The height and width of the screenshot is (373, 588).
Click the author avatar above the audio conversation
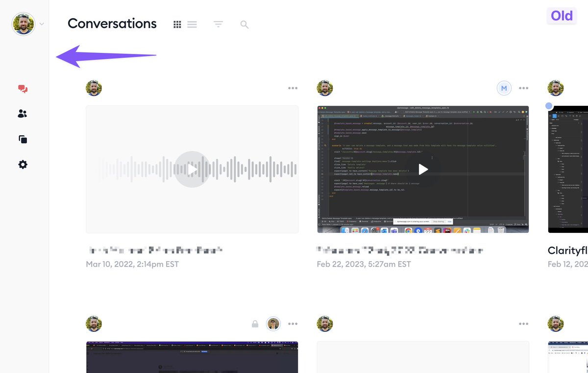(94, 88)
